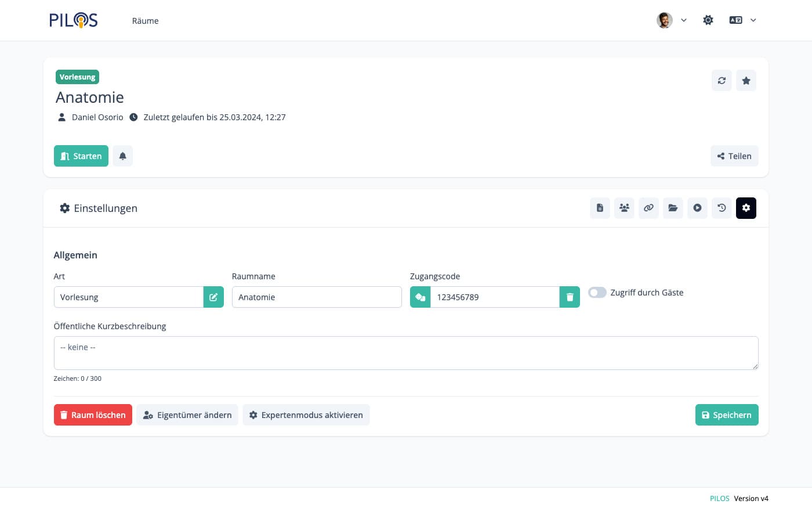Open the members tab icon
The height and width of the screenshot is (508, 812).
tap(624, 208)
